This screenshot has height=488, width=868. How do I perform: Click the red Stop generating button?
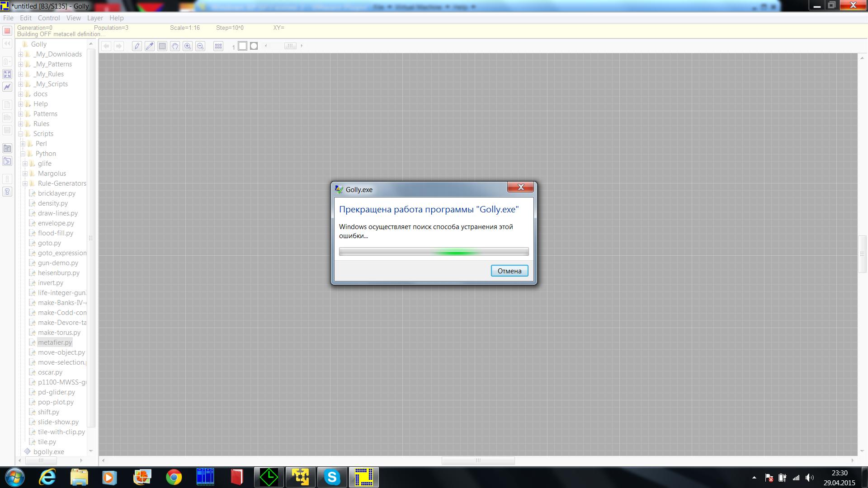7,31
